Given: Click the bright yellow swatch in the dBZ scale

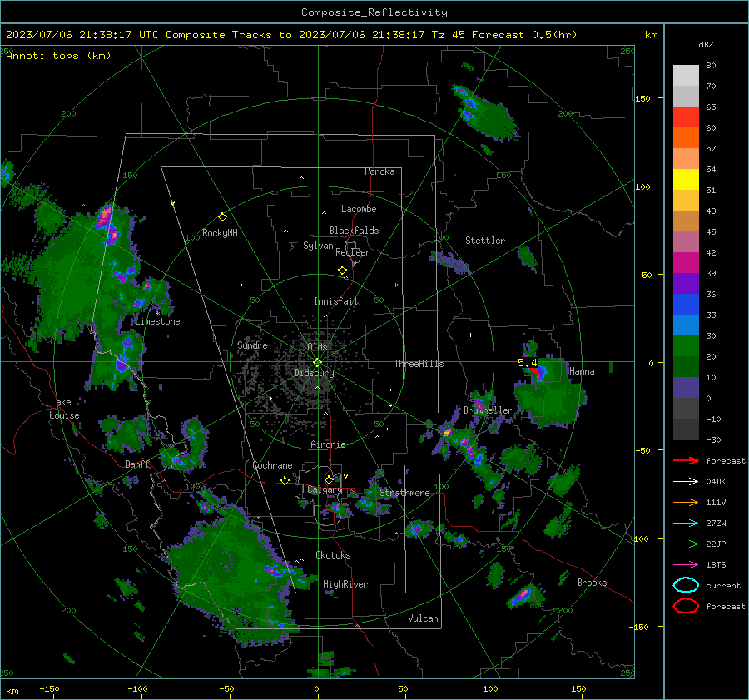Looking at the screenshot, I should [686, 179].
